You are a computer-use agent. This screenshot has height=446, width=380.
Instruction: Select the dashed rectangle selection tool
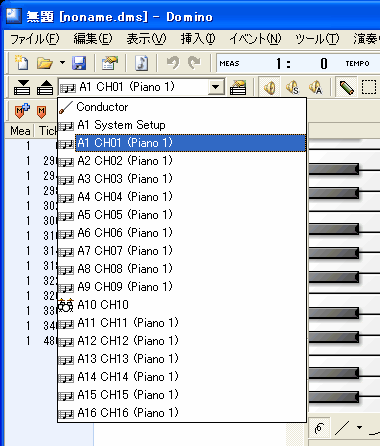369,88
